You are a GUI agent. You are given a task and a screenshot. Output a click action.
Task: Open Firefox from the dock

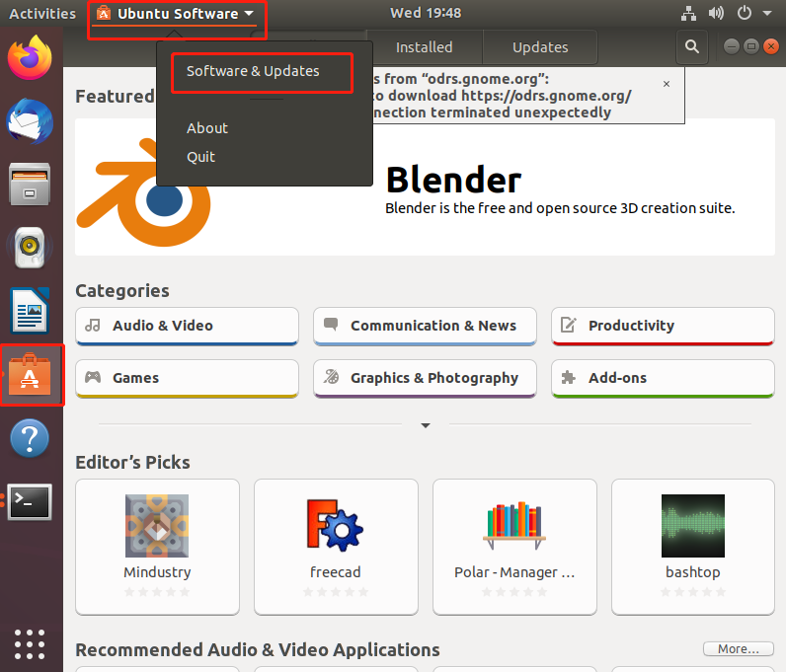30,58
